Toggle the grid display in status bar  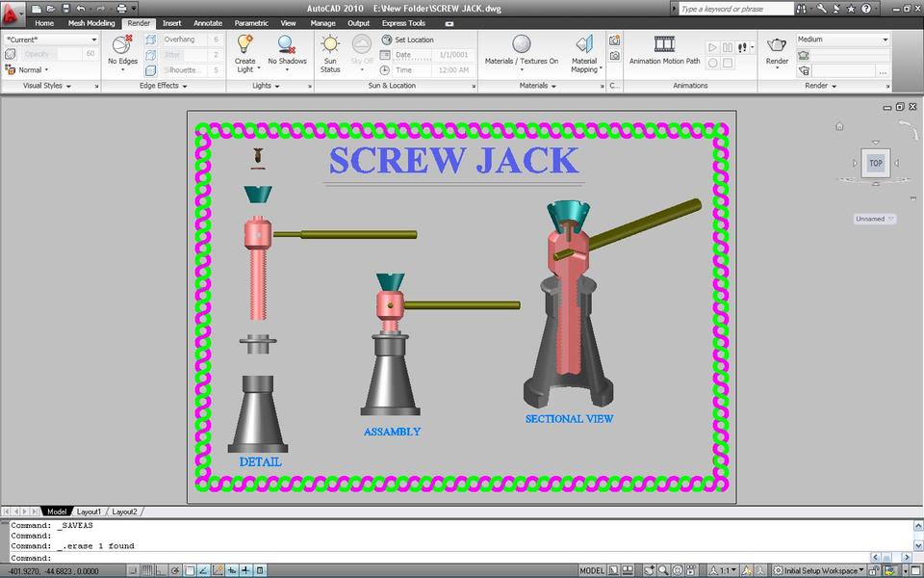(x=146, y=569)
